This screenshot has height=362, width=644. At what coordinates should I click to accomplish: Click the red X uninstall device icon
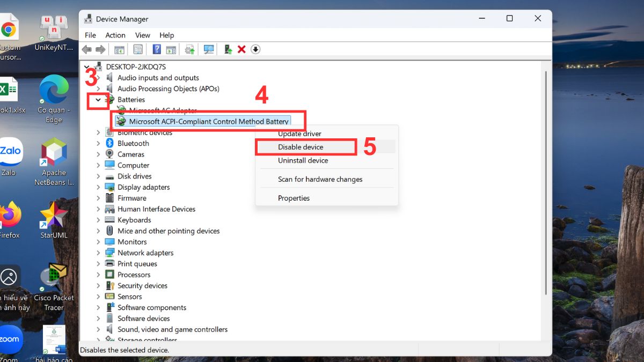click(241, 49)
